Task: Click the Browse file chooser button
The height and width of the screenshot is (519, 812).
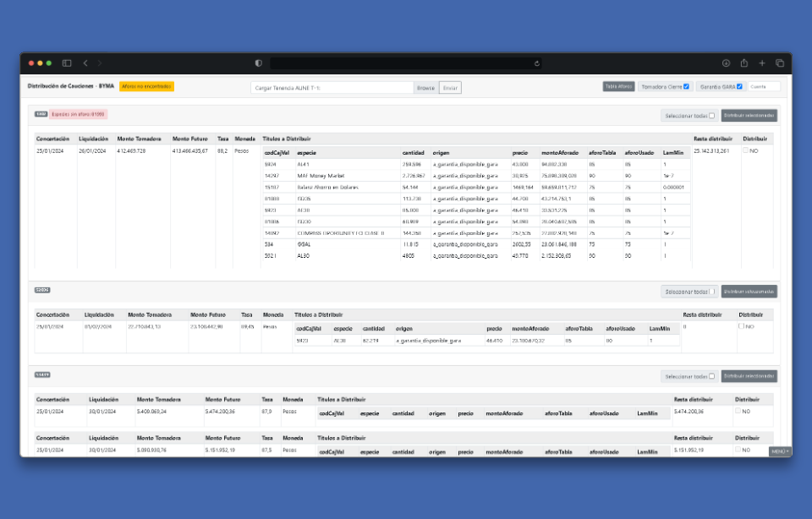Action: [x=425, y=87]
